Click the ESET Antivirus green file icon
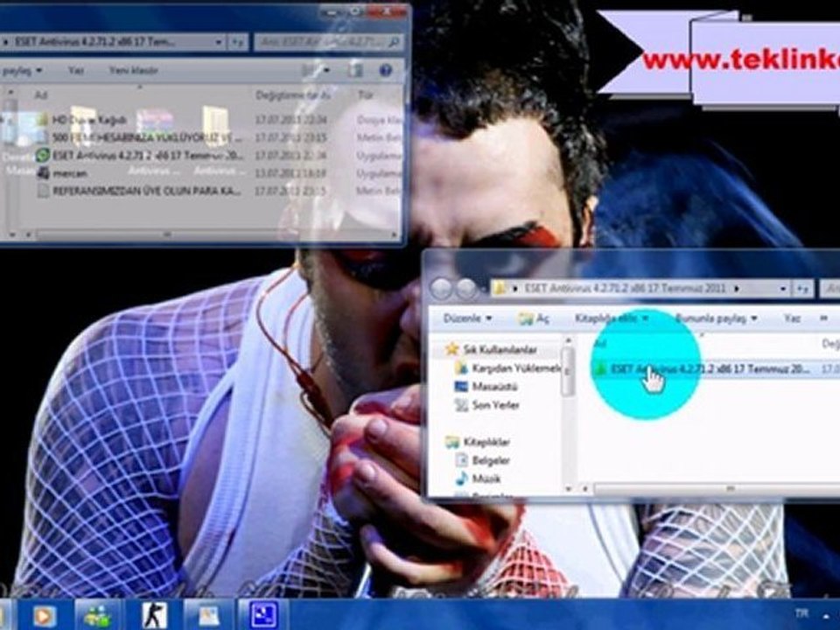The height and width of the screenshot is (630, 840). coord(42,156)
